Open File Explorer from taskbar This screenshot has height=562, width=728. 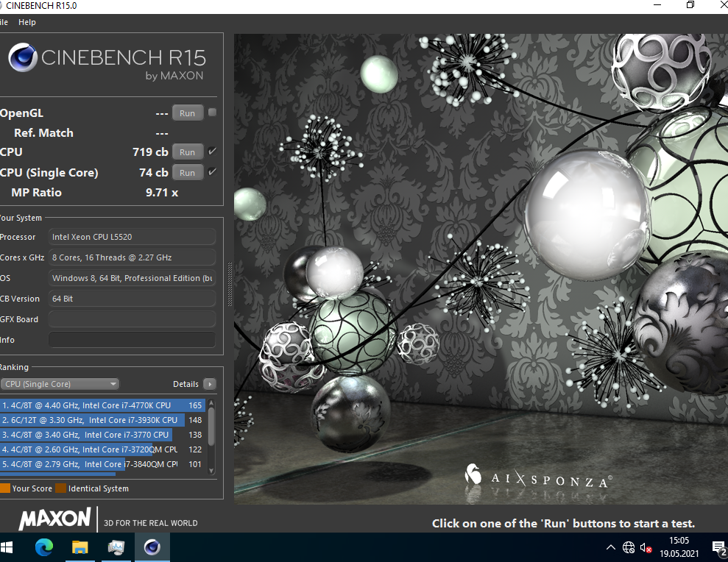click(79, 547)
